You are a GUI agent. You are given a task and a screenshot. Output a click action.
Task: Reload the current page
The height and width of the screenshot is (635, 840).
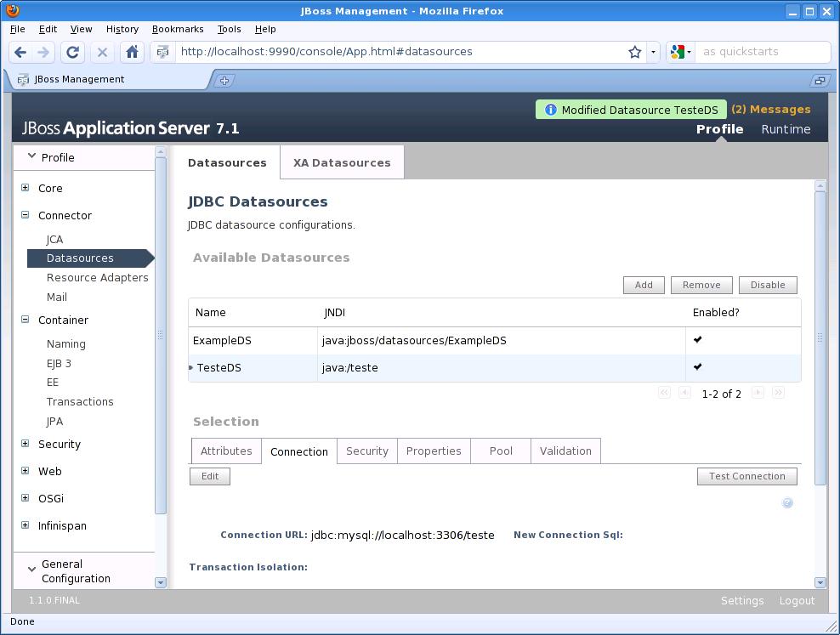coord(72,52)
